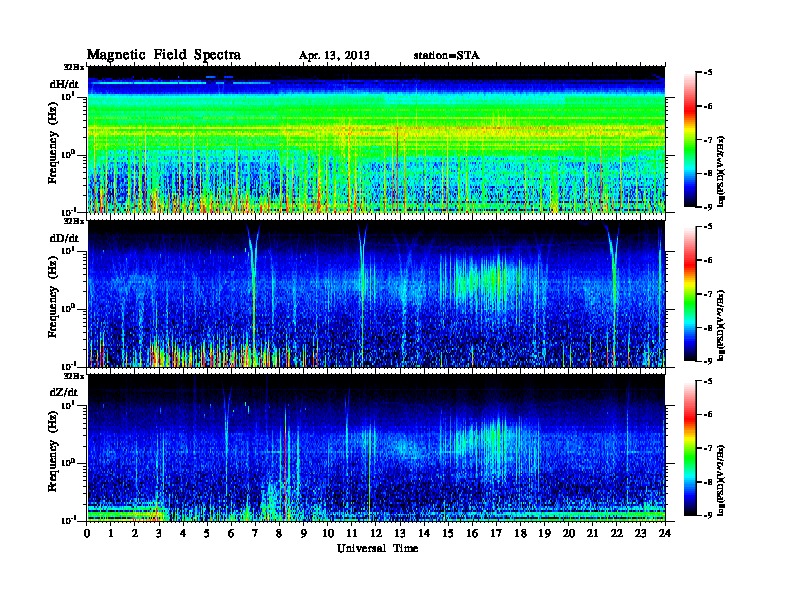
Task: Click the log(PSD) units label beside the dD/dt color bar
Action: [x=722, y=326]
